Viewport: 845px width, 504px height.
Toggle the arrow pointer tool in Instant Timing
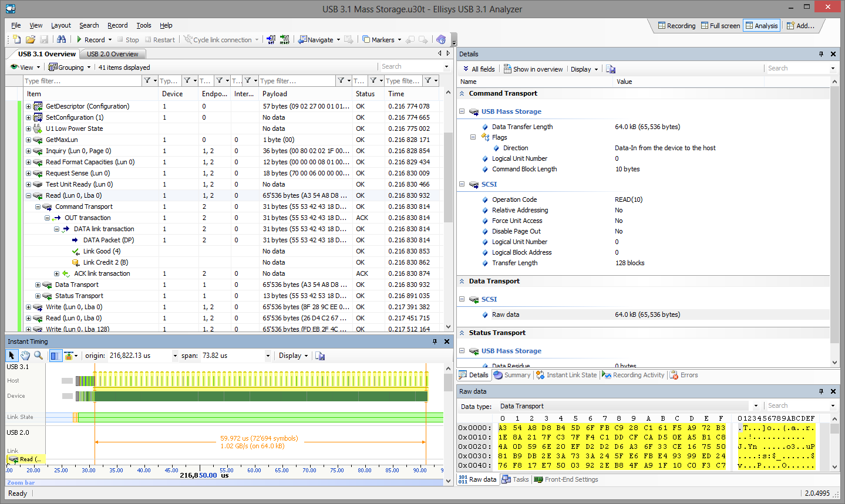[x=12, y=356]
